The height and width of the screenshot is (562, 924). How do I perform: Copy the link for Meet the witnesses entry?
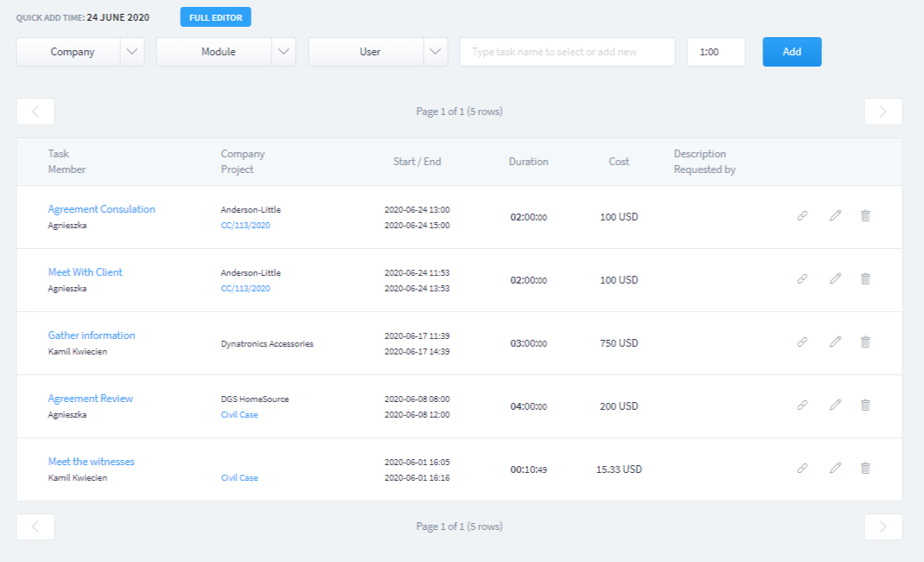(x=802, y=468)
